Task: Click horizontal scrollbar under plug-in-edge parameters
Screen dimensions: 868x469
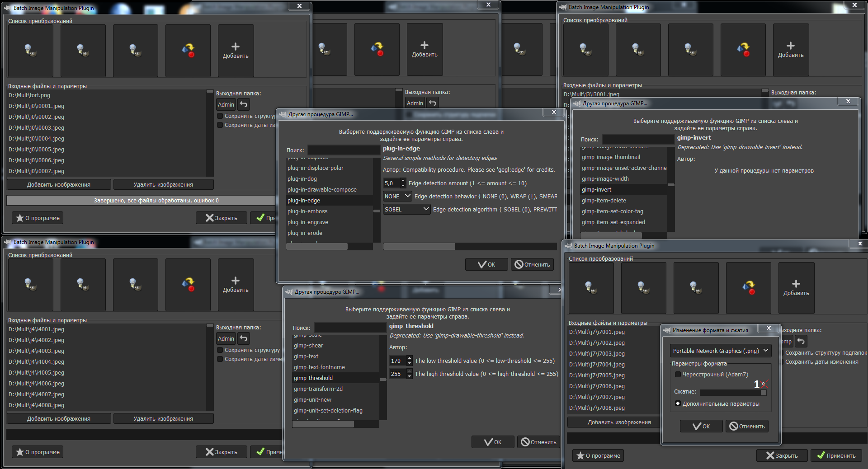Action: [470, 246]
